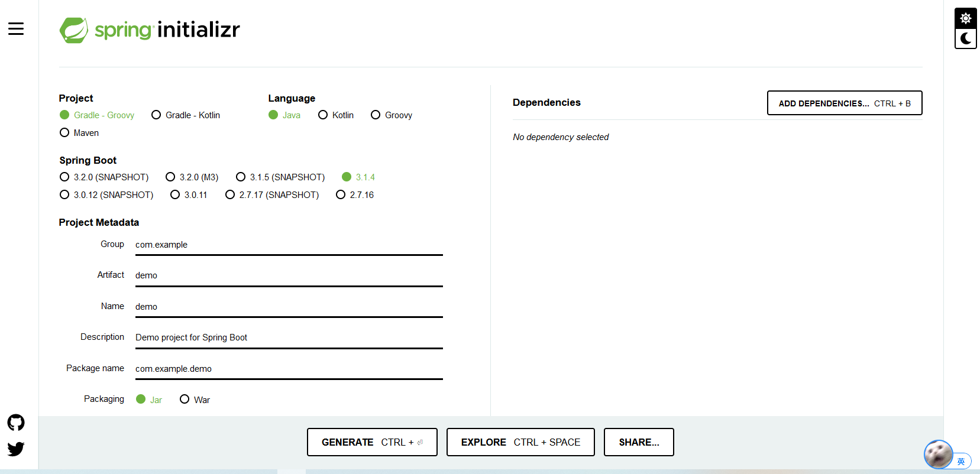
Task: Click the Package name input field
Action: 289,369
